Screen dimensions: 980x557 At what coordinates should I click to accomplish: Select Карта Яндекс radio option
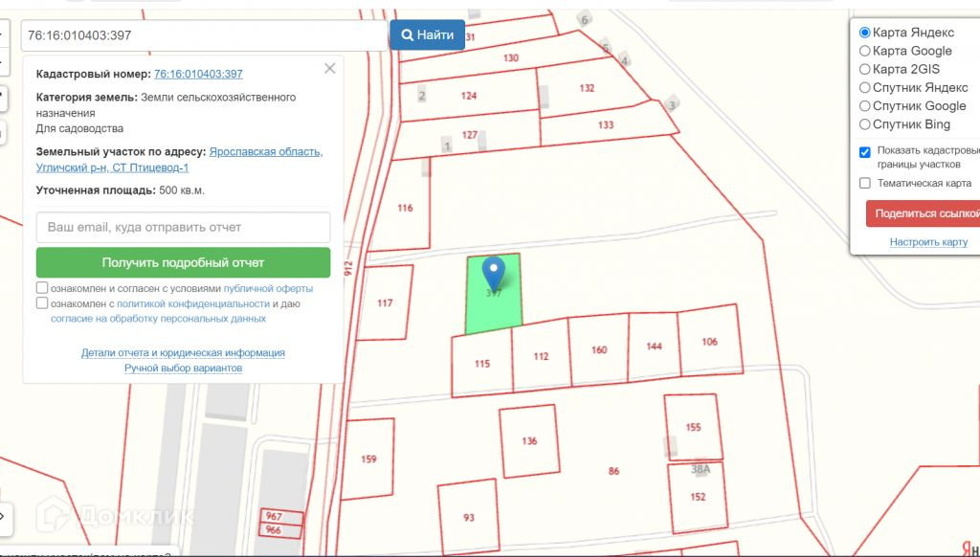(x=865, y=33)
